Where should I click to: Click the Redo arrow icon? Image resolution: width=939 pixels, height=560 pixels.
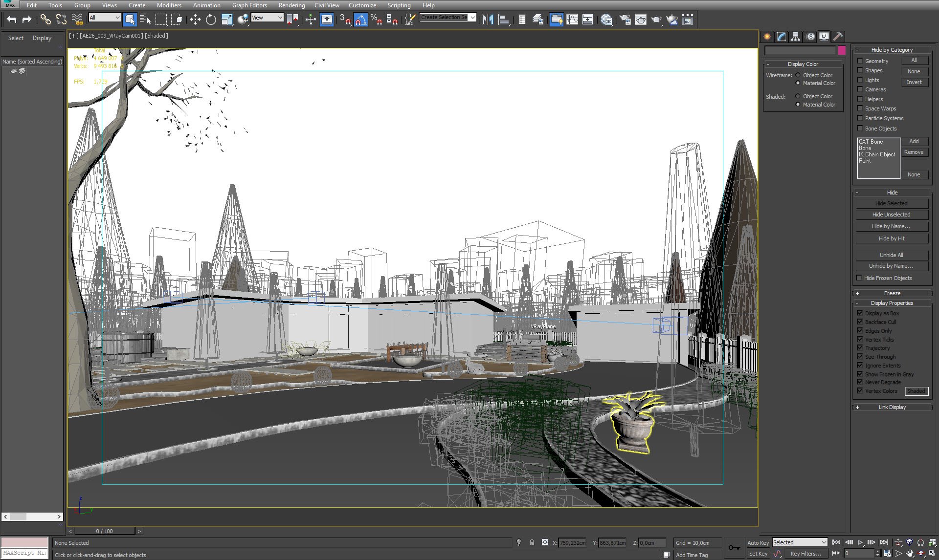pyautogui.click(x=27, y=20)
